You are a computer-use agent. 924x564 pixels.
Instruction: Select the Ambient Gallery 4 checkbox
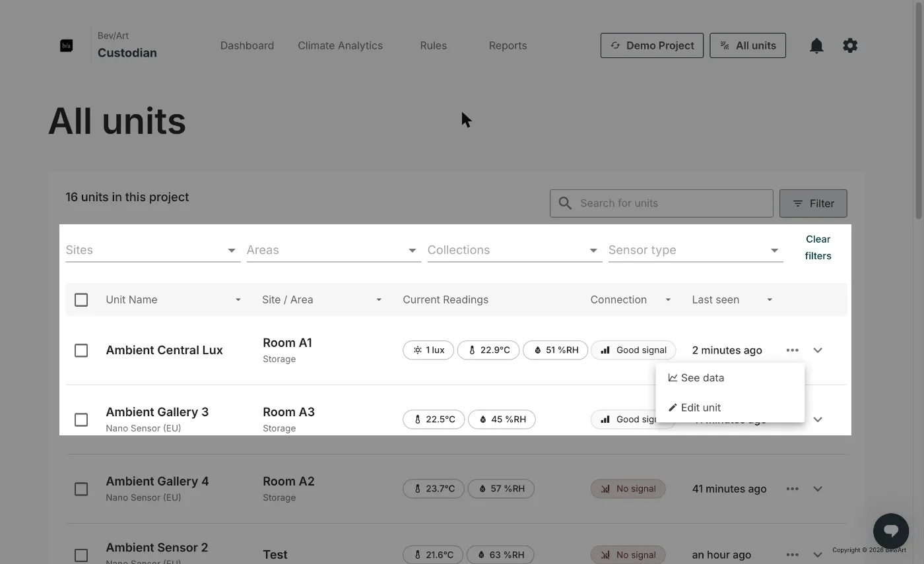pyautogui.click(x=81, y=489)
